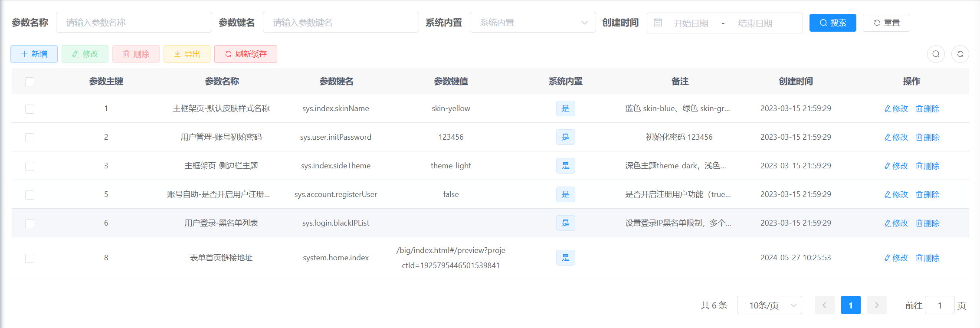Expand the 10条/页 page size selector
Viewport: 980px width, 328px height.
769,305
